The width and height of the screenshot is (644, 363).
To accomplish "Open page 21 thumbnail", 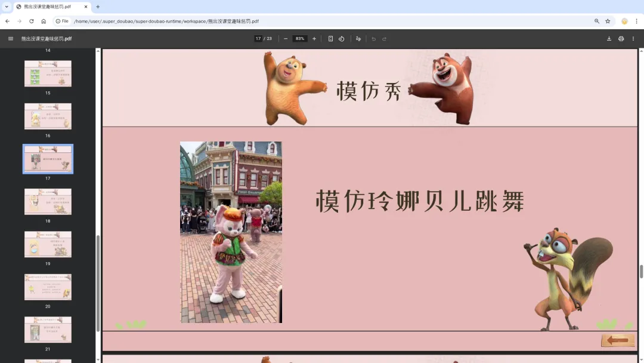I will click(48, 330).
